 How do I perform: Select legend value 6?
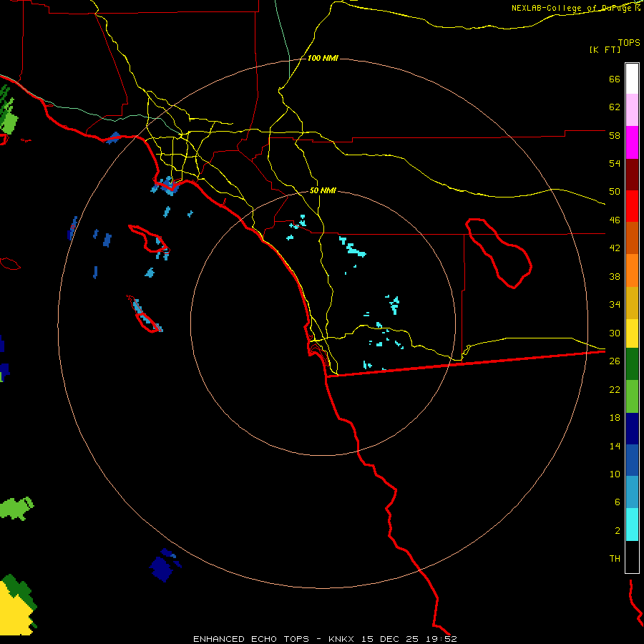click(x=617, y=502)
